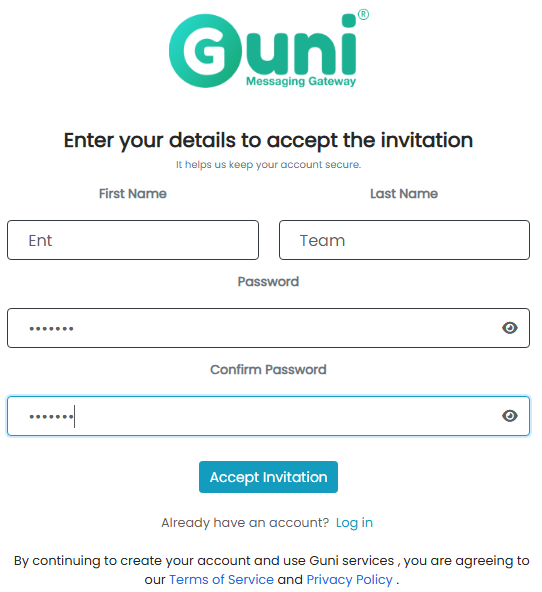Show the Password field characters
The height and width of the screenshot is (592, 542).
click(x=510, y=328)
